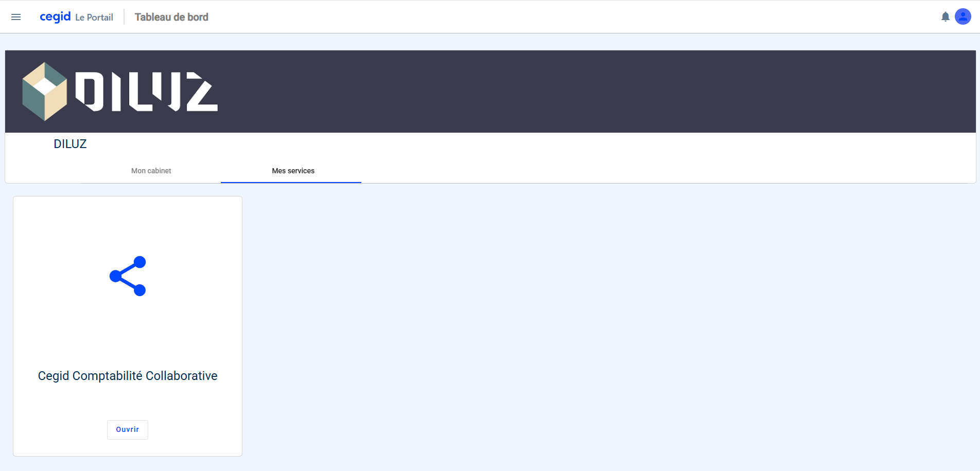This screenshot has width=980, height=471.
Task: Click the blue underline beneath Mes services
Action: click(x=291, y=182)
